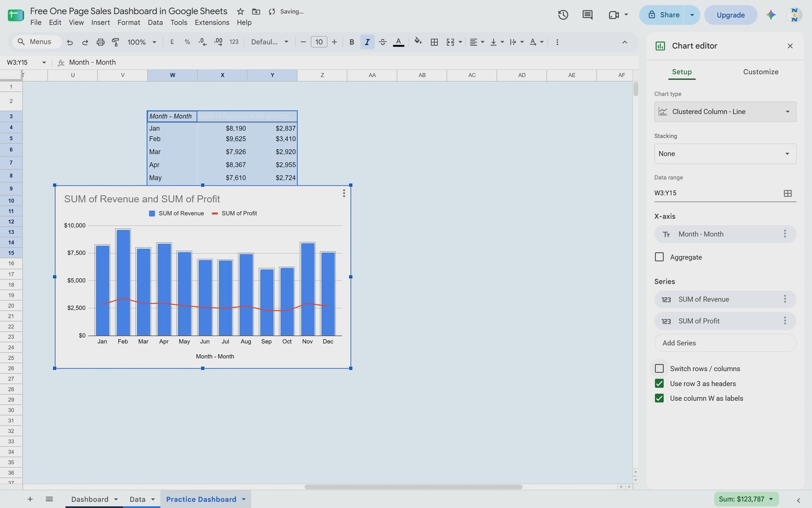Click the Undo icon in toolbar
The height and width of the screenshot is (508, 812).
pyautogui.click(x=70, y=42)
